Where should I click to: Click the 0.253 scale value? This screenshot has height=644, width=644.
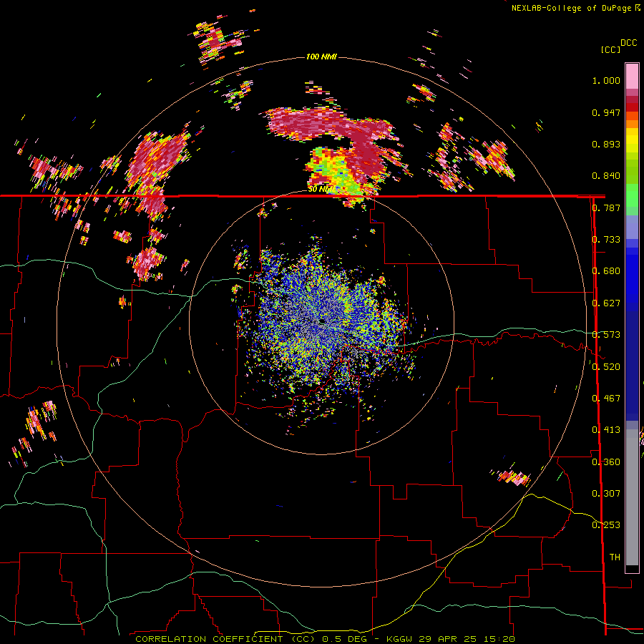point(606,525)
